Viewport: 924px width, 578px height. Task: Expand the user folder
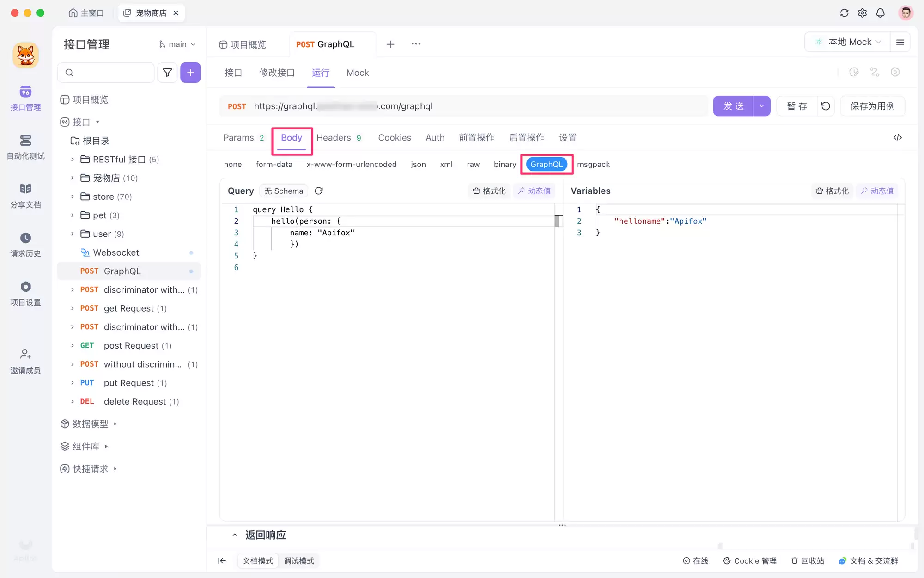click(x=73, y=234)
